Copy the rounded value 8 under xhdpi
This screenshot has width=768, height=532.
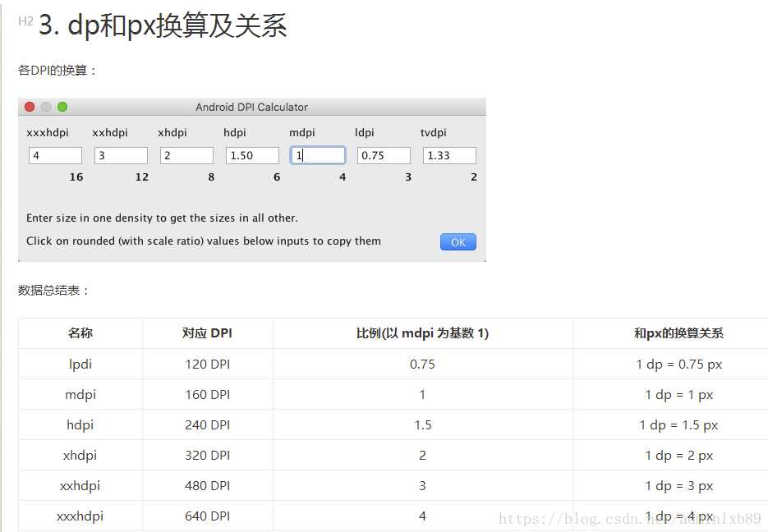[211, 177]
